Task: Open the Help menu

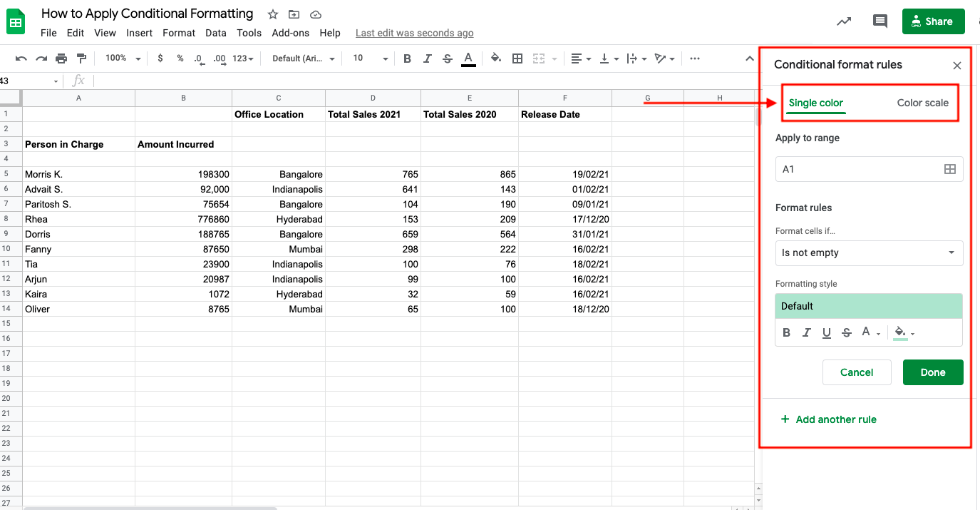Action: pyautogui.click(x=330, y=33)
